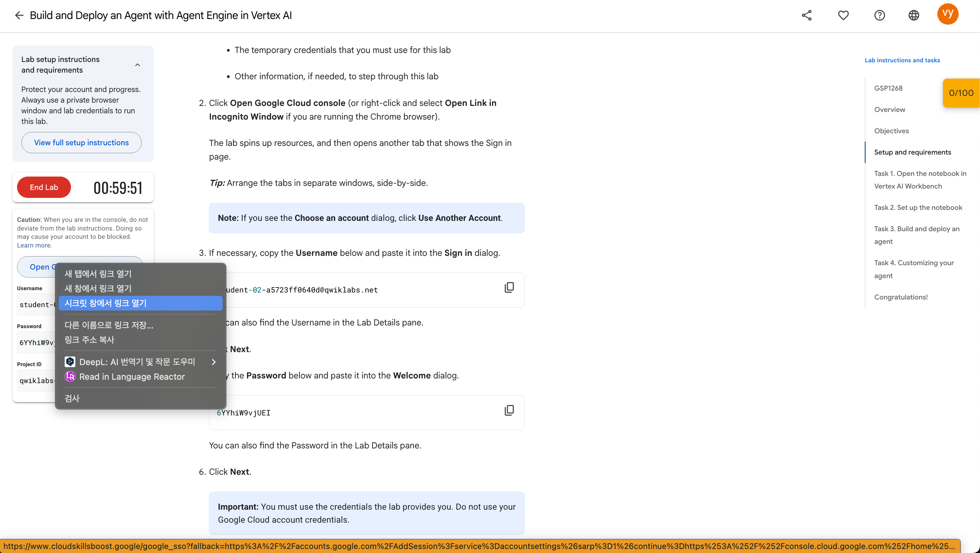Select copy link address menu item

click(x=89, y=340)
